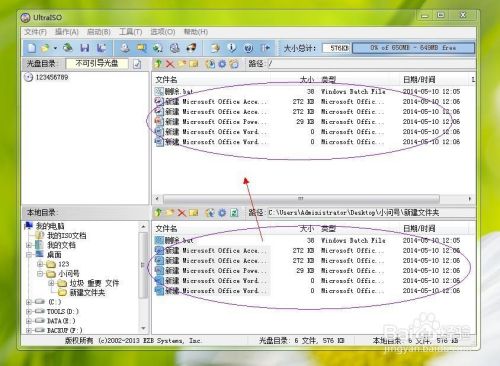This screenshot has height=366, width=500.
Task: Click the green Up arrow in disc pane toolbar
Action: [158, 63]
